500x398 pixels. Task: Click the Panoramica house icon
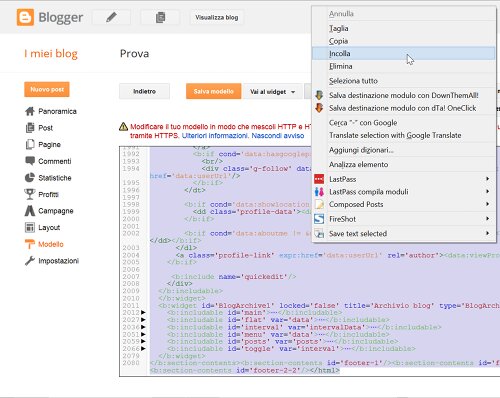pos(30,111)
